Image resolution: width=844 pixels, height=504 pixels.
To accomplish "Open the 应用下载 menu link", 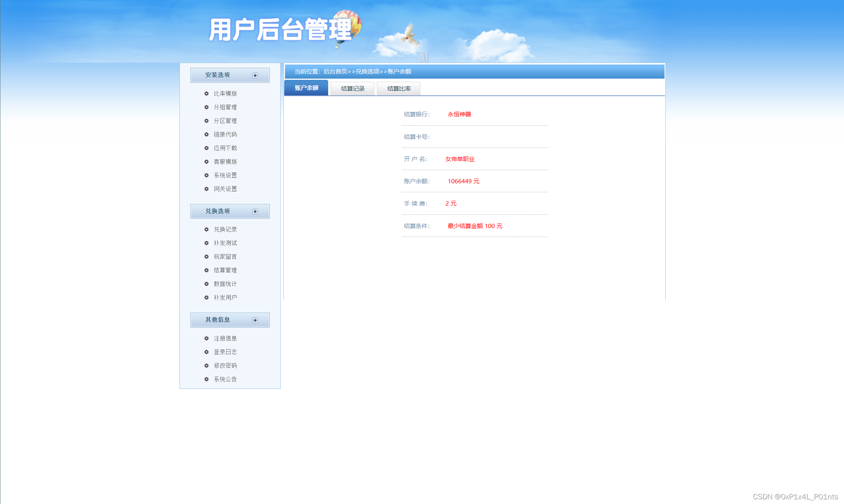I will [x=225, y=148].
